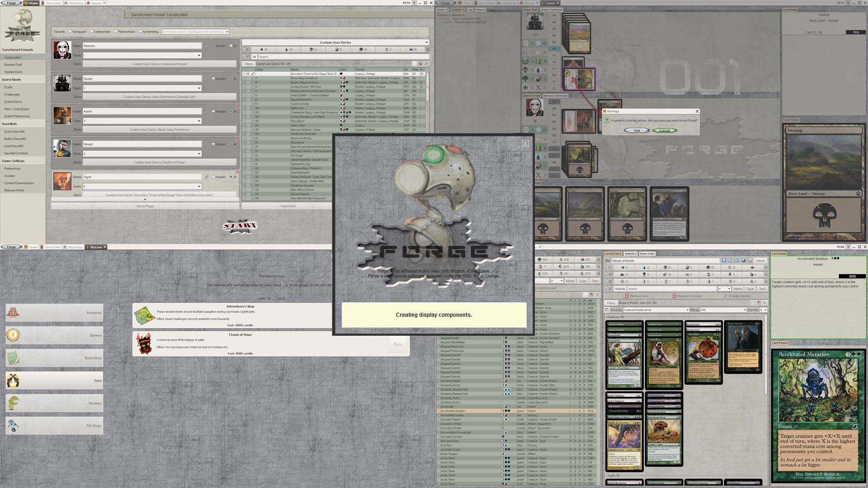868x488 pixels.
Task: Expand Custom User Decks dropdown
Action: [426, 42]
